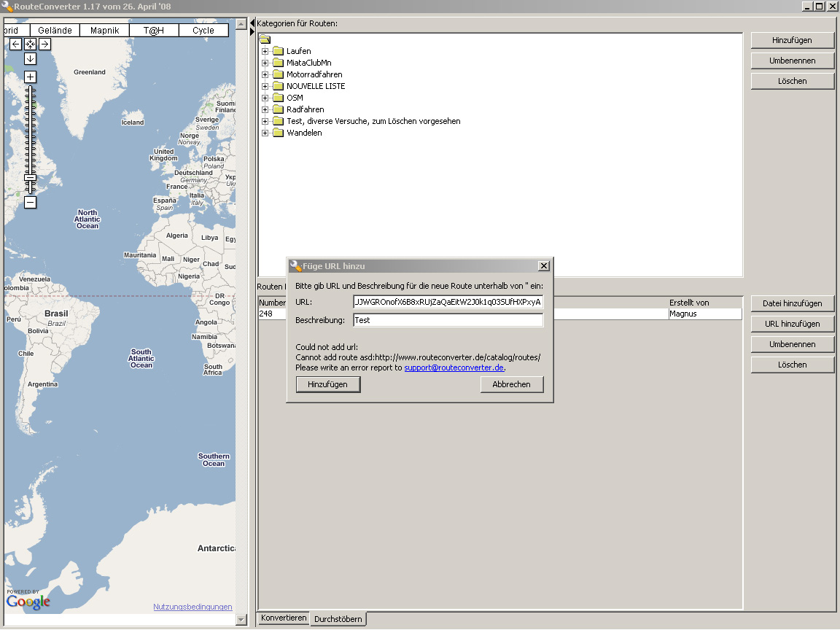Pan the map left with arrow icon
This screenshot has height=630, width=840.
coord(15,44)
